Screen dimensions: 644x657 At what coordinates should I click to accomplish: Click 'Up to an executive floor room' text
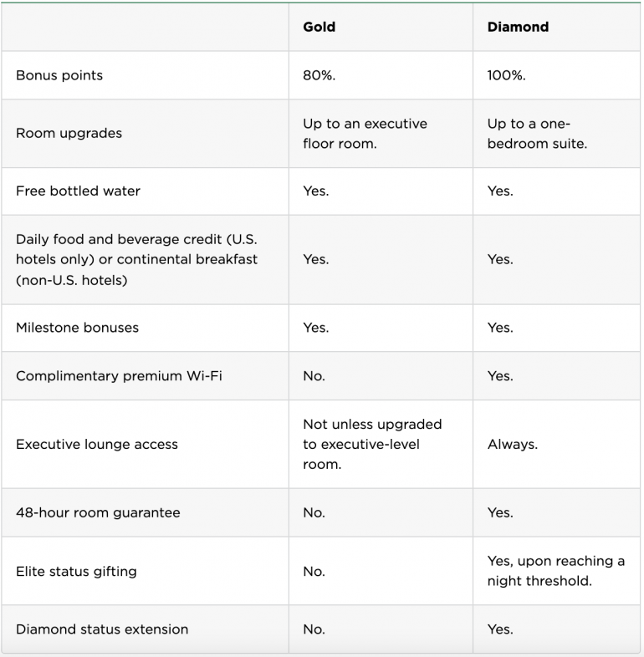tap(365, 134)
